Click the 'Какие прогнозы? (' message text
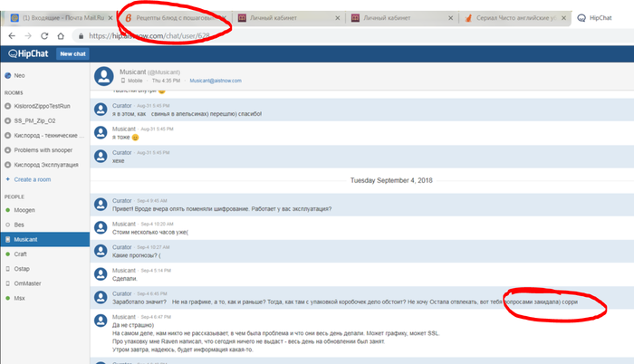This screenshot has height=364, width=634. tap(136, 255)
